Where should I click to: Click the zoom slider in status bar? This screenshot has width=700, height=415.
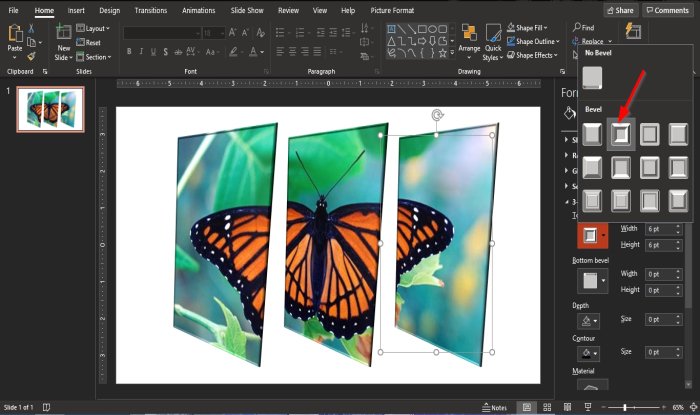625,407
